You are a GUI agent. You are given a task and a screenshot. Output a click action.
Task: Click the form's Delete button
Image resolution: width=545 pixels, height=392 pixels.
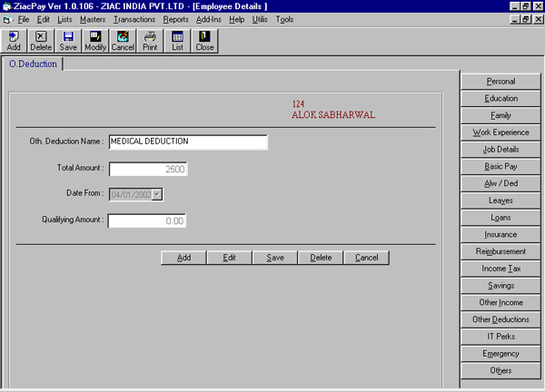pos(321,258)
